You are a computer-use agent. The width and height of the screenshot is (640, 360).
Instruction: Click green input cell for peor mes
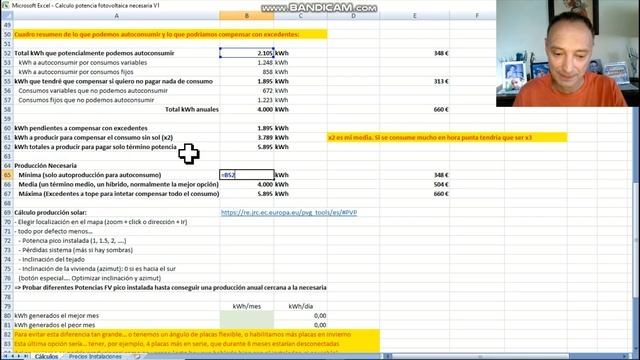tap(247, 325)
